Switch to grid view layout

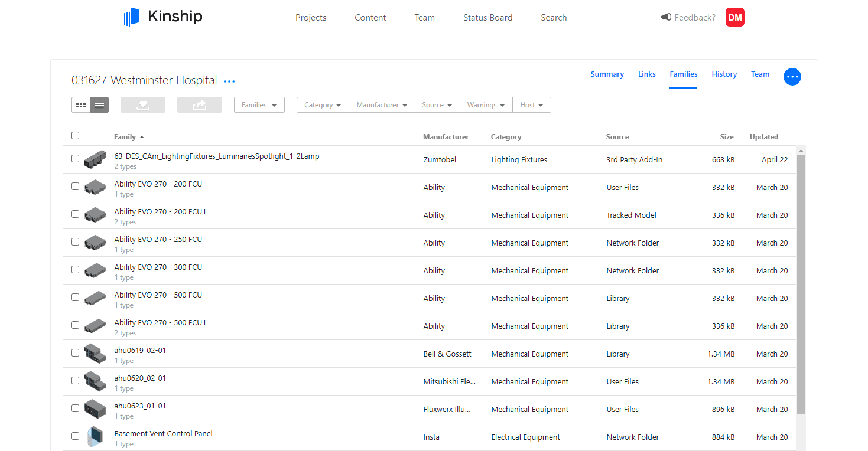(x=80, y=104)
